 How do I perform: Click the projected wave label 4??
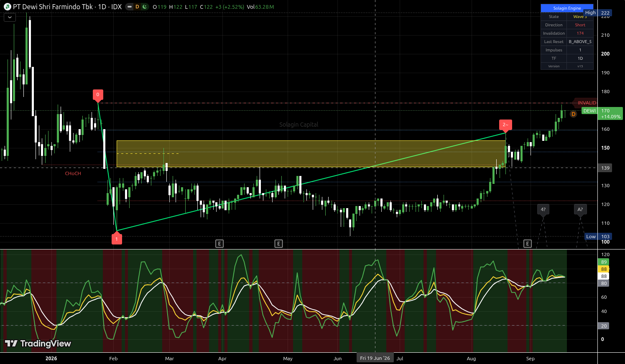click(543, 210)
